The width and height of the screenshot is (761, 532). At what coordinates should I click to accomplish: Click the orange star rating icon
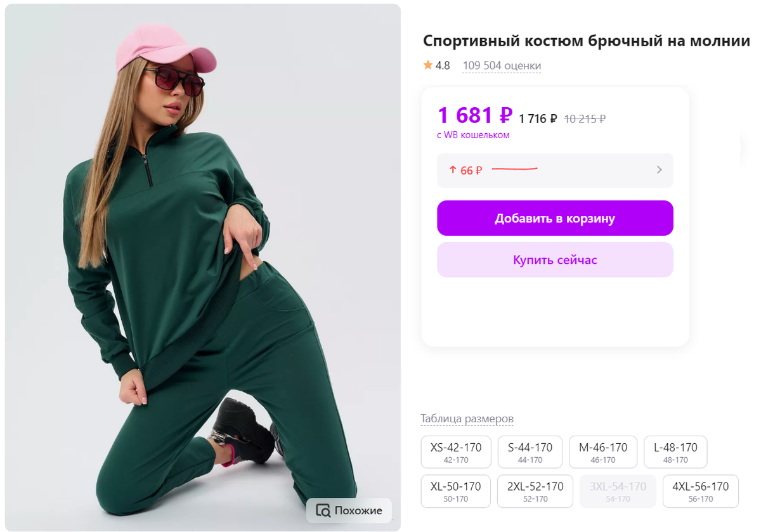pos(427,65)
